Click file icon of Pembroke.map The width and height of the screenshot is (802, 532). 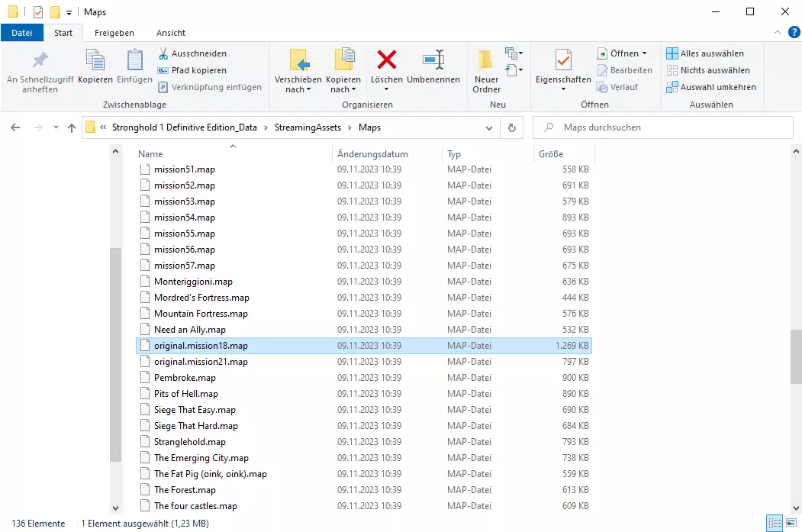pos(145,378)
